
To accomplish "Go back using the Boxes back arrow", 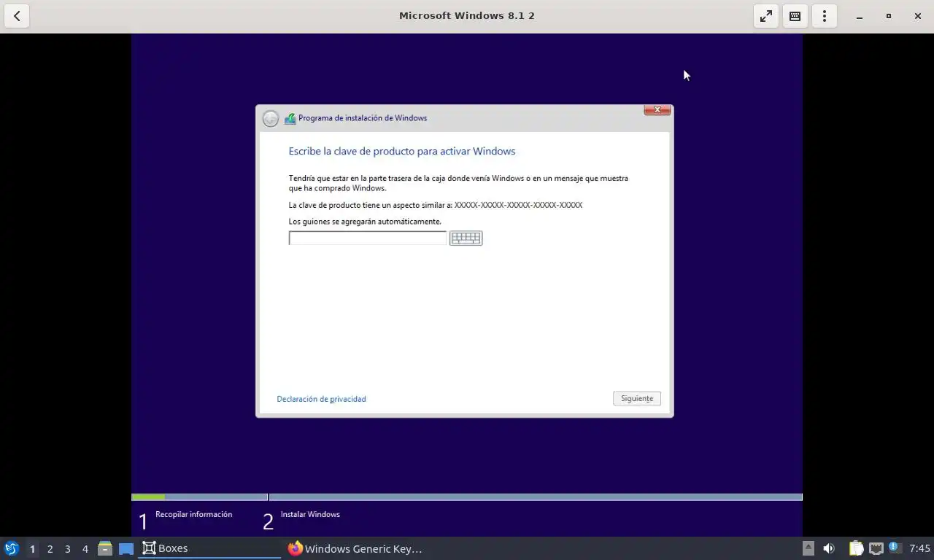I will click(x=17, y=15).
